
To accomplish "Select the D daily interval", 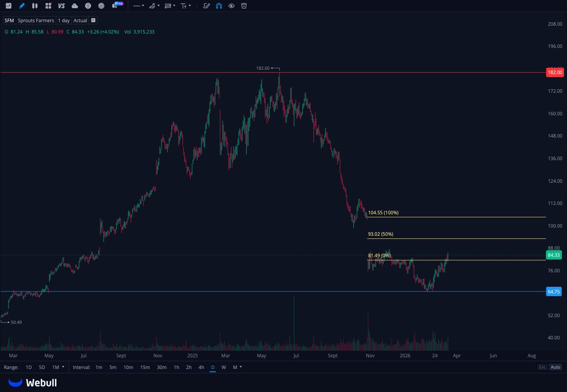I will (213, 367).
